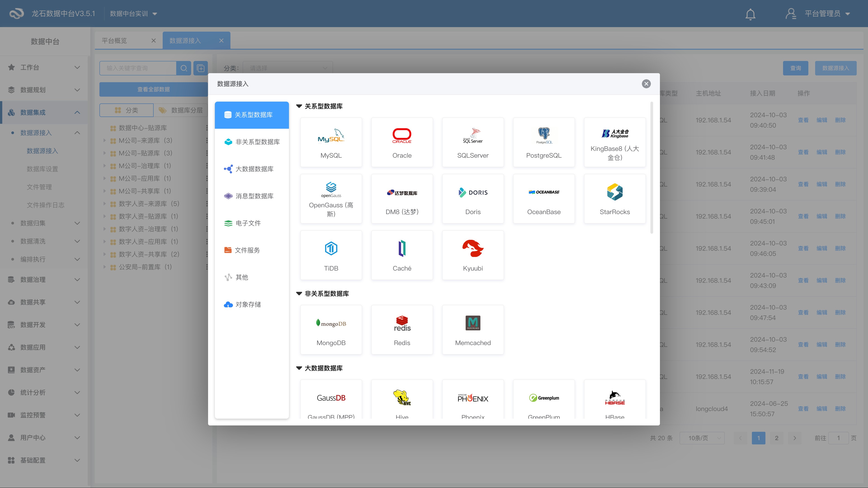Collapse the 关系型数据库 section

click(x=299, y=106)
